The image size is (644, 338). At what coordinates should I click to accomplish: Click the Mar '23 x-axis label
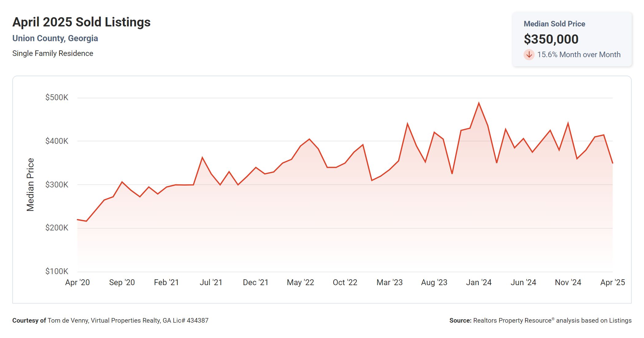(x=389, y=282)
